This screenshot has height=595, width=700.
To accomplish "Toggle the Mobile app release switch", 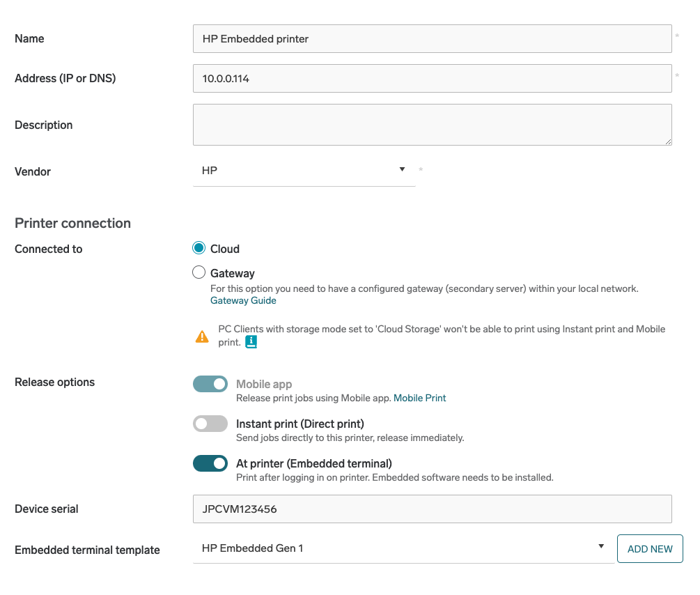I will click(x=210, y=384).
